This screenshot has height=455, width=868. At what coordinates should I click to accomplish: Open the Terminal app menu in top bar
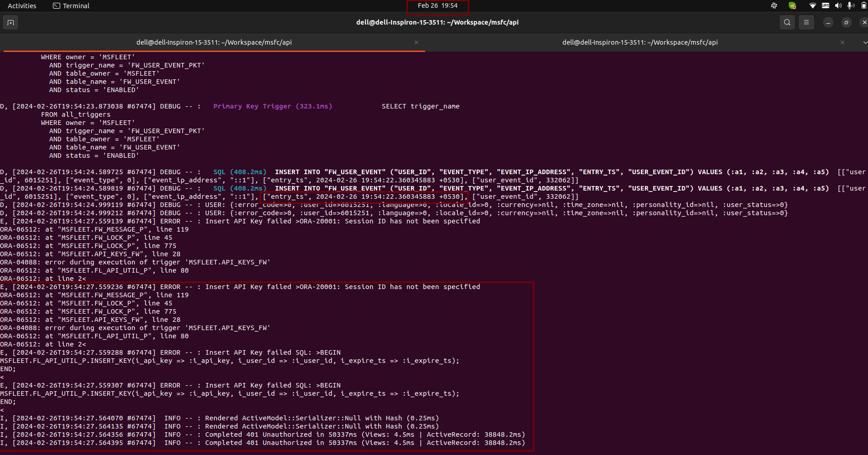pos(71,5)
